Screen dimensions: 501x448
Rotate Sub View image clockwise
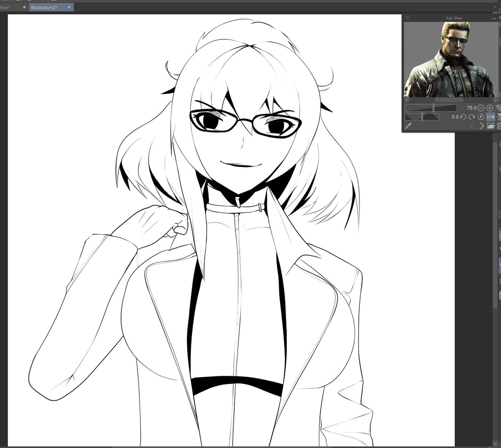[x=472, y=117]
